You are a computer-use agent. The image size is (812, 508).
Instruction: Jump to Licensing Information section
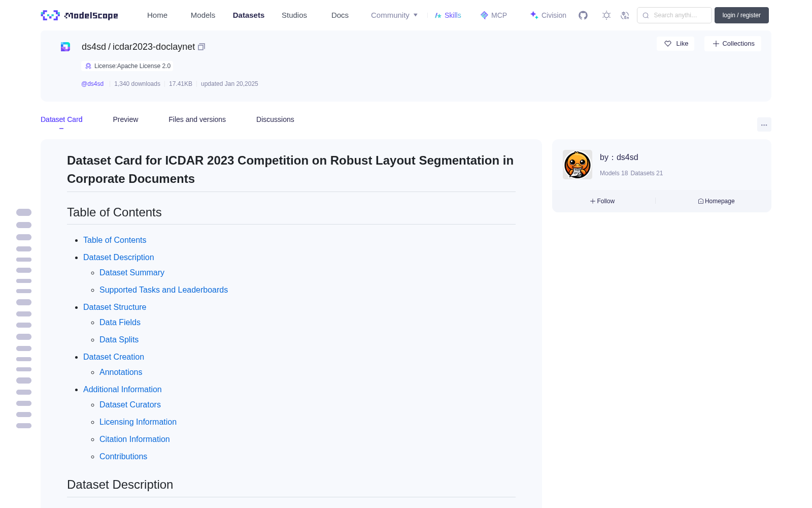(x=138, y=422)
